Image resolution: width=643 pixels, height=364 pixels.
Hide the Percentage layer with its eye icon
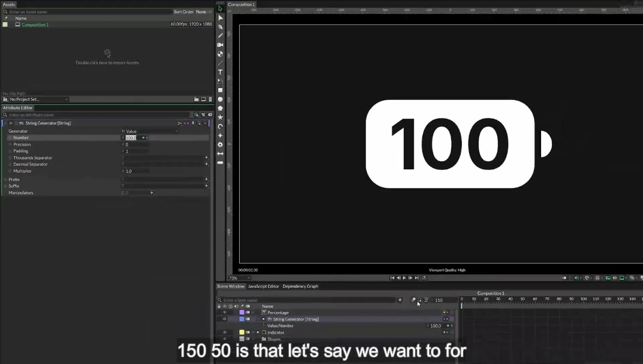point(225,312)
